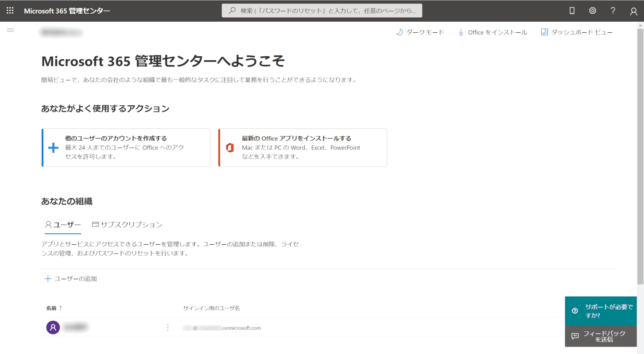The image size is (644, 354).
Task: Click the chat icon in feedback button
Action: [575, 336]
